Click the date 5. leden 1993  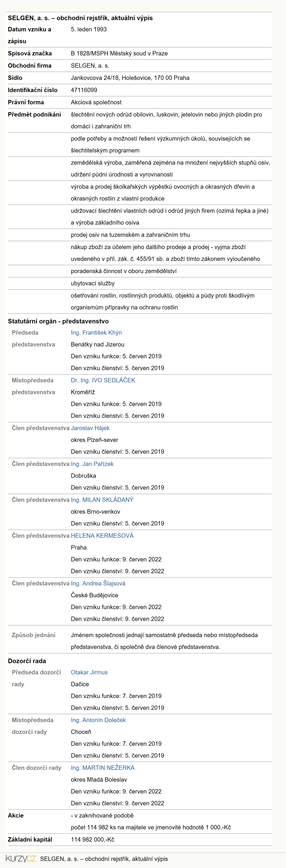coord(88,29)
